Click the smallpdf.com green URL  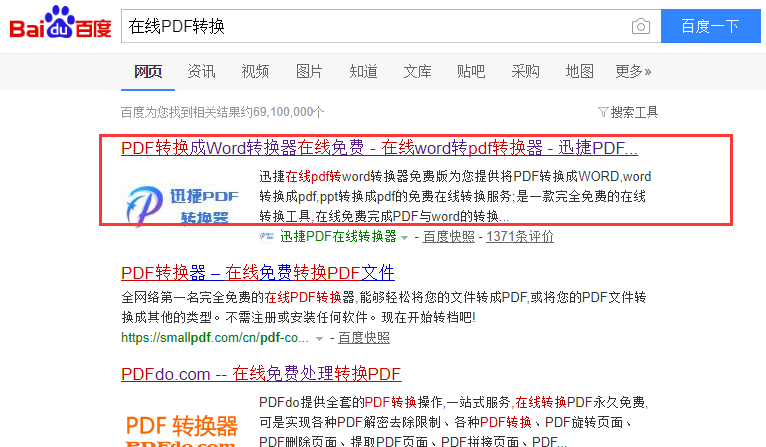pos(215,338)
